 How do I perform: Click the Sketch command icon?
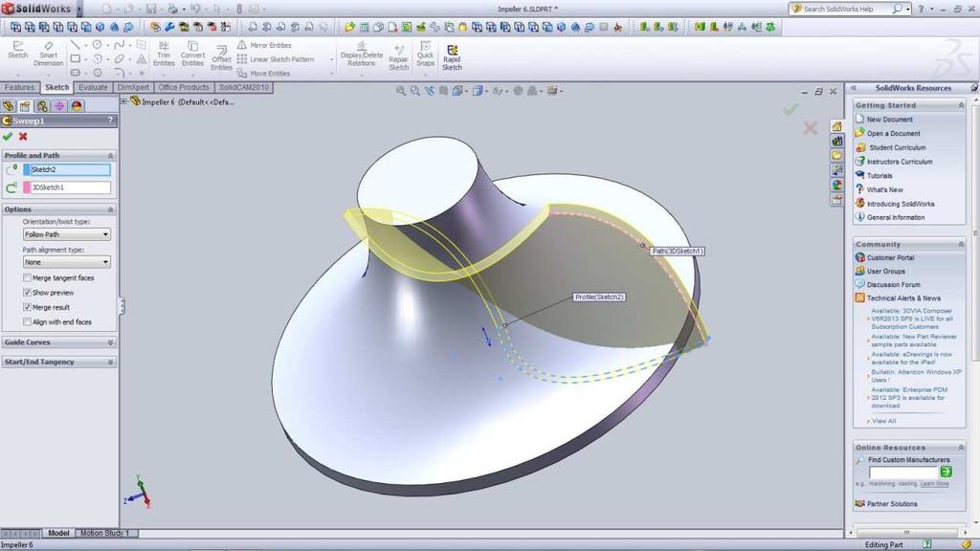[x=17, y=50]
